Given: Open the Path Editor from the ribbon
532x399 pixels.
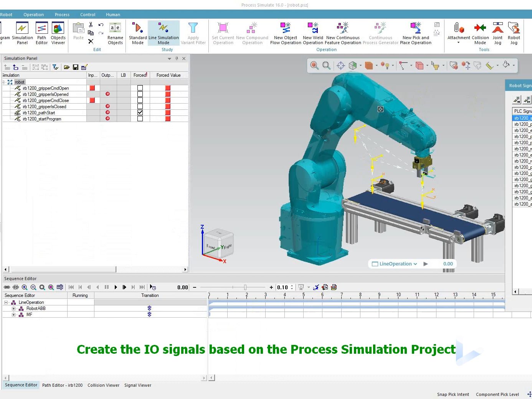Looking at the screenshot, I should (x=41, y=33).
